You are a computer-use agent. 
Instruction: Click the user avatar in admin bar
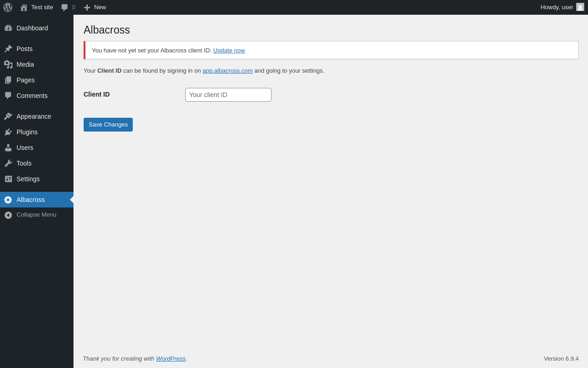tap(580, 7)
